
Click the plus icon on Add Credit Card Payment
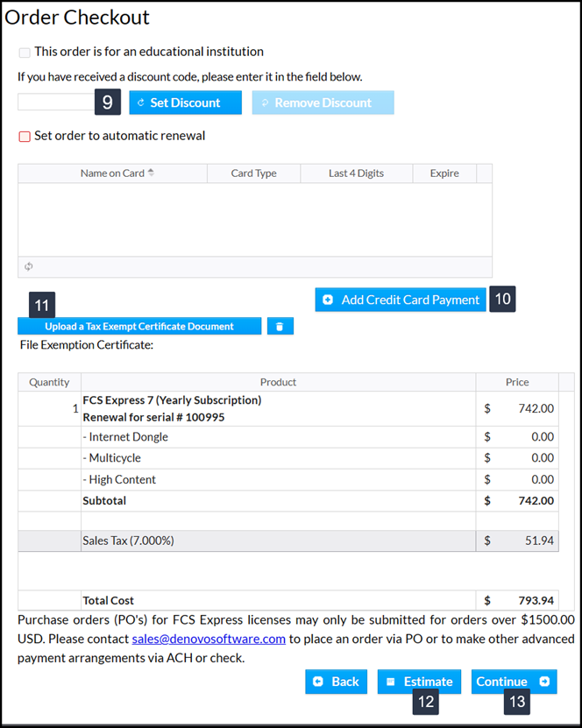pos(328,300)
